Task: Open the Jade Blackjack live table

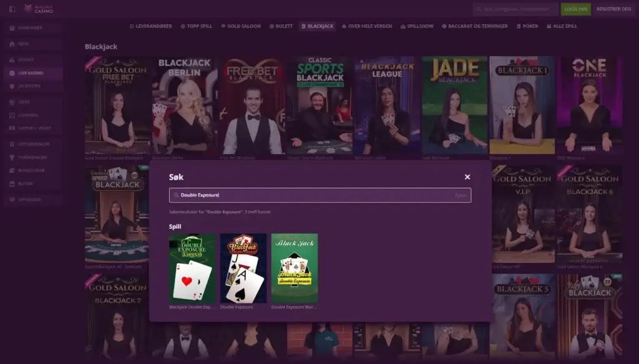Action: tap(454, 105)
